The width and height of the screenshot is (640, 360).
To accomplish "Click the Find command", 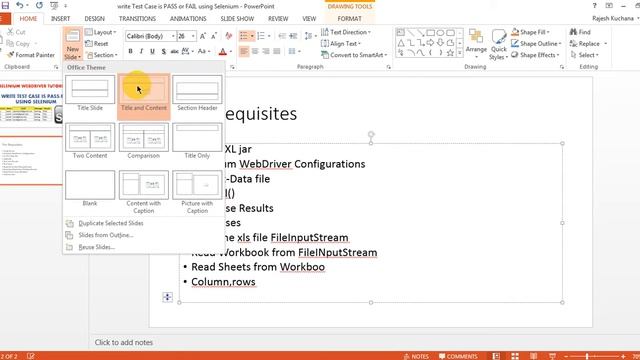I will pyautogui.click(x=580, y=32).
